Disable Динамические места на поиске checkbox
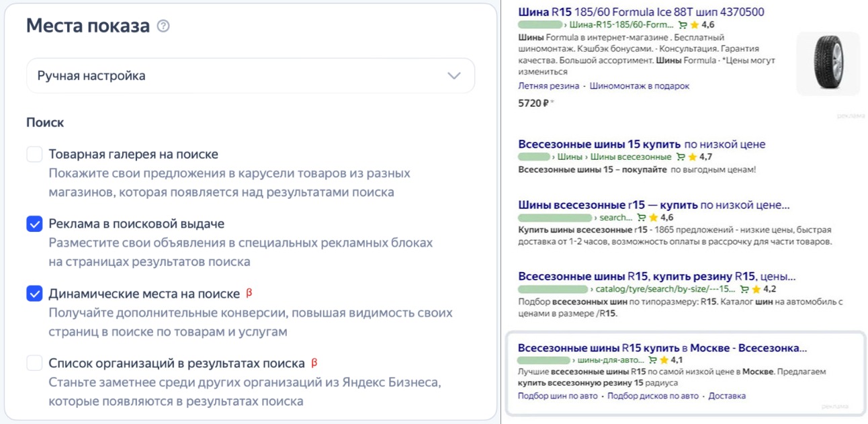The width and height of the screenshot is (868, 424). [34, 294]
